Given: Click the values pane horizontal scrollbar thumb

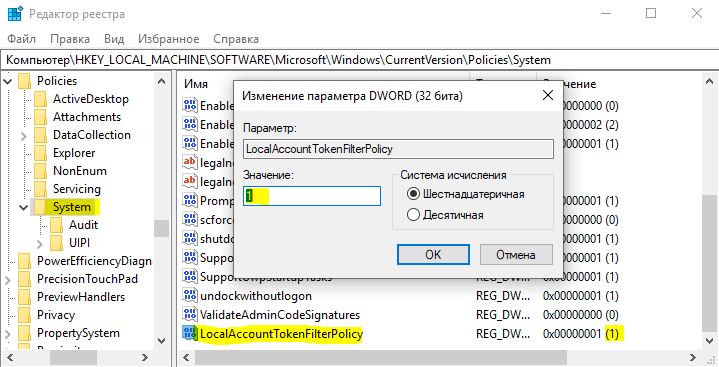Looking at the screenshot, I should (x=381, y=357).
